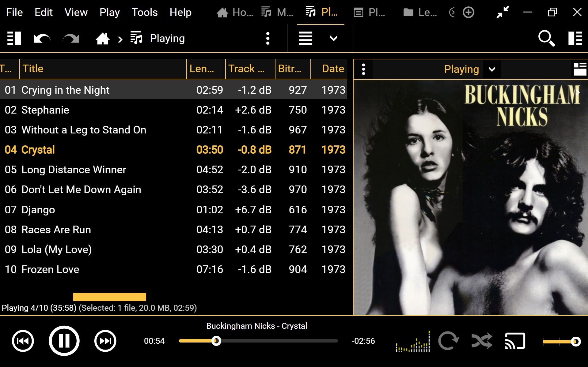Expand the Playing preview panel dropdown
The width and height of the screenshot is (588, 367).
click(x=492, y=69)
